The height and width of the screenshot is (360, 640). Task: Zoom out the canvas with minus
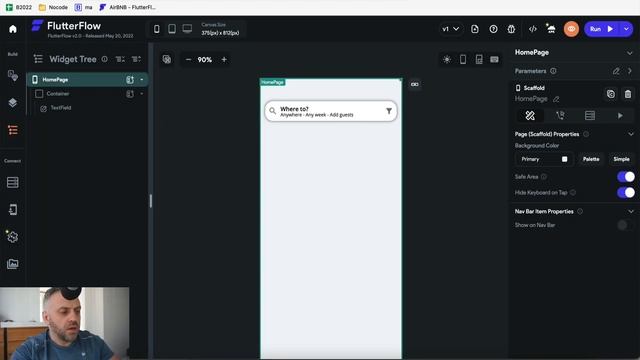point(188,60)
